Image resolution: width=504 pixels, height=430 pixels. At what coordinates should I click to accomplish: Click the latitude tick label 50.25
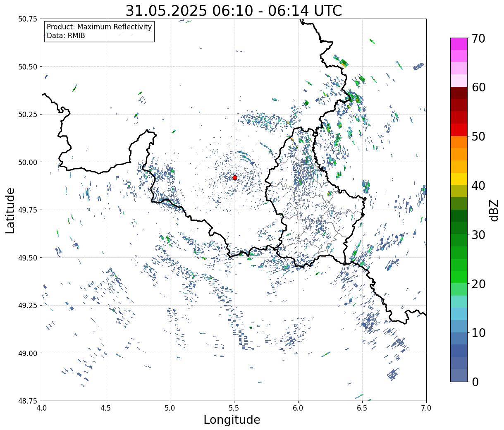[x=28, y=115]
